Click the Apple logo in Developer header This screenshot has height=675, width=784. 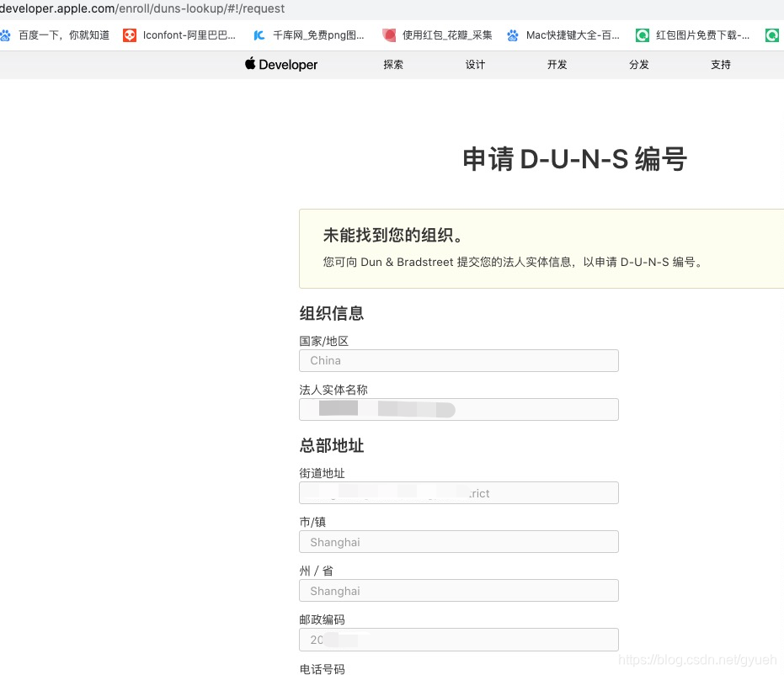click(x=250, y=63)
